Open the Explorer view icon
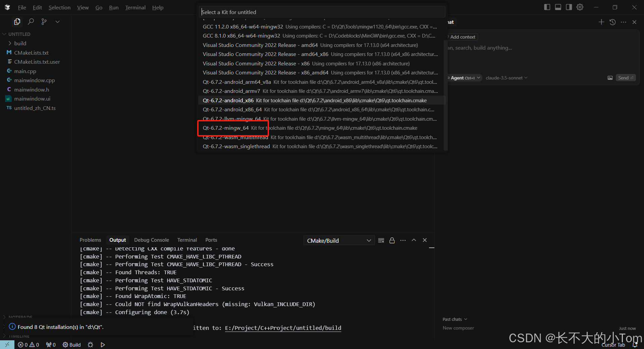 (17, 22)
